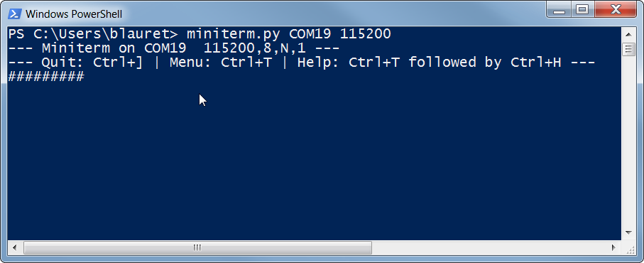Click the horizontal scrollbar right arrow

coord(613,248)
